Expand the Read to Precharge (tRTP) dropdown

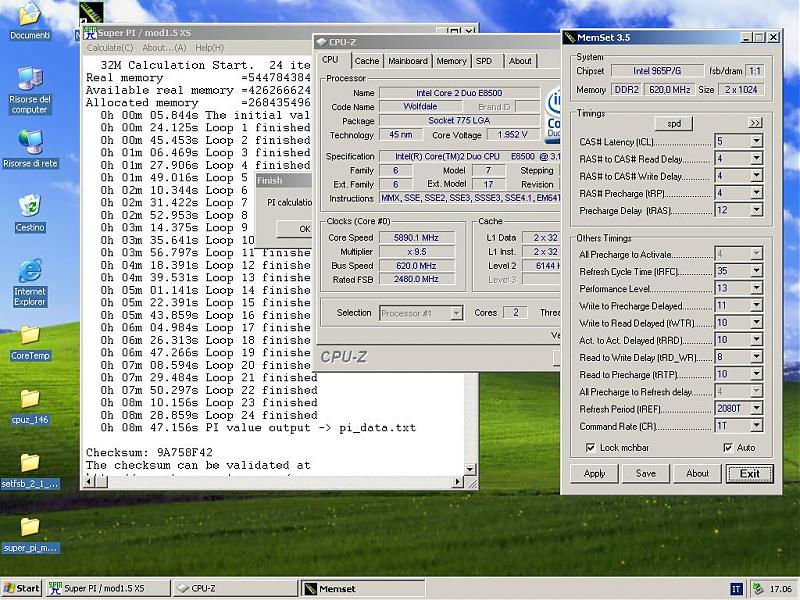coord(757,374)
